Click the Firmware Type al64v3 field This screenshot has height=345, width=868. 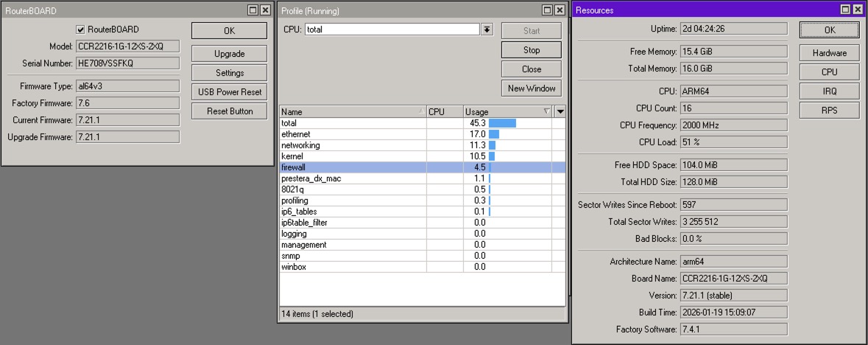pyautogui.click(x=127, y=86)
